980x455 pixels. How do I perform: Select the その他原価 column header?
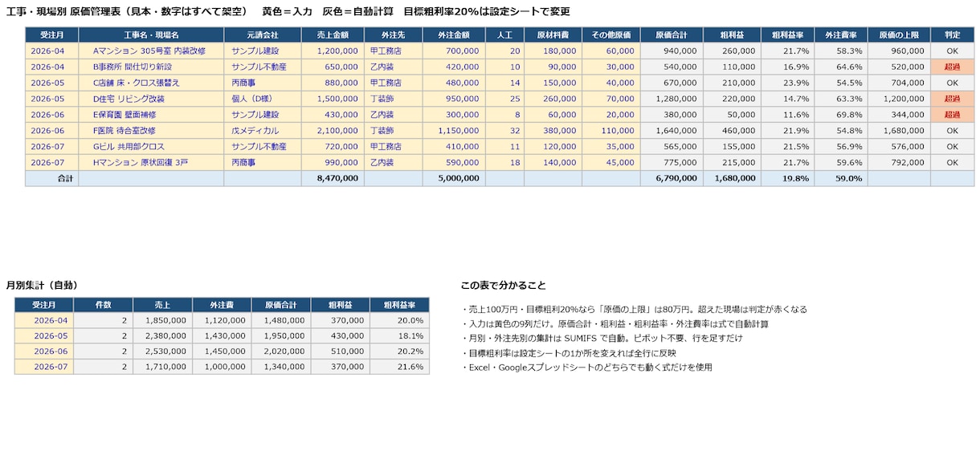tap(610, 35)
